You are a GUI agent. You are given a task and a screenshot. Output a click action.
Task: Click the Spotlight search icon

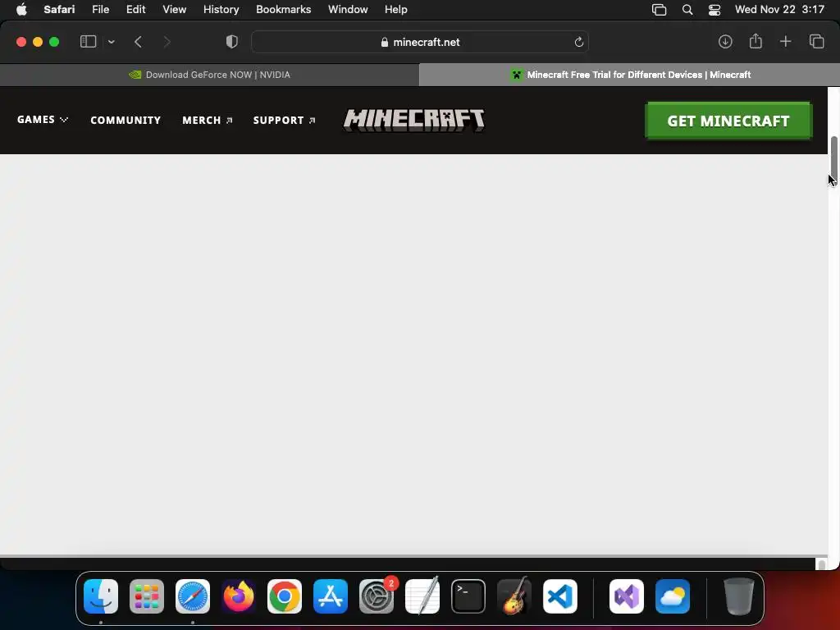[x=687, y=10]
